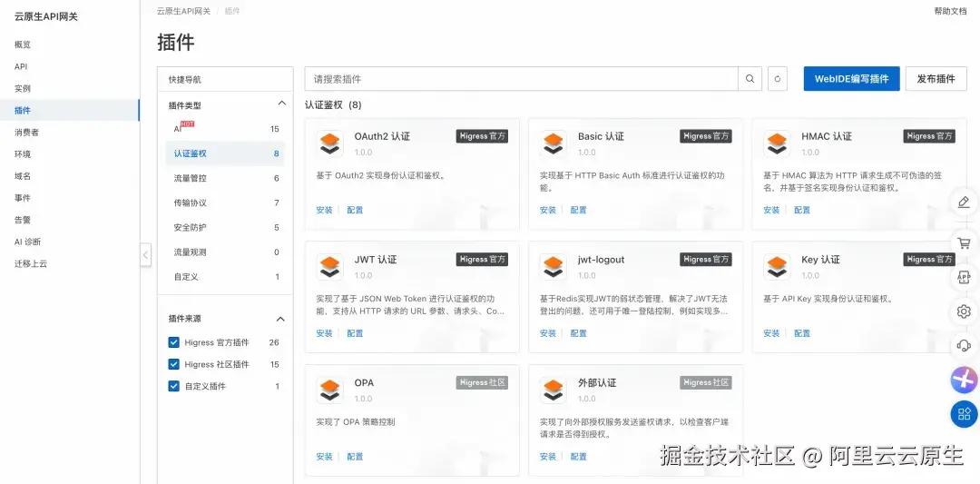Viewport: 980px width, 484px height.
Task: Select the 流量管控 plugin type
Action: pyautogui.click(x=225, y=178)
